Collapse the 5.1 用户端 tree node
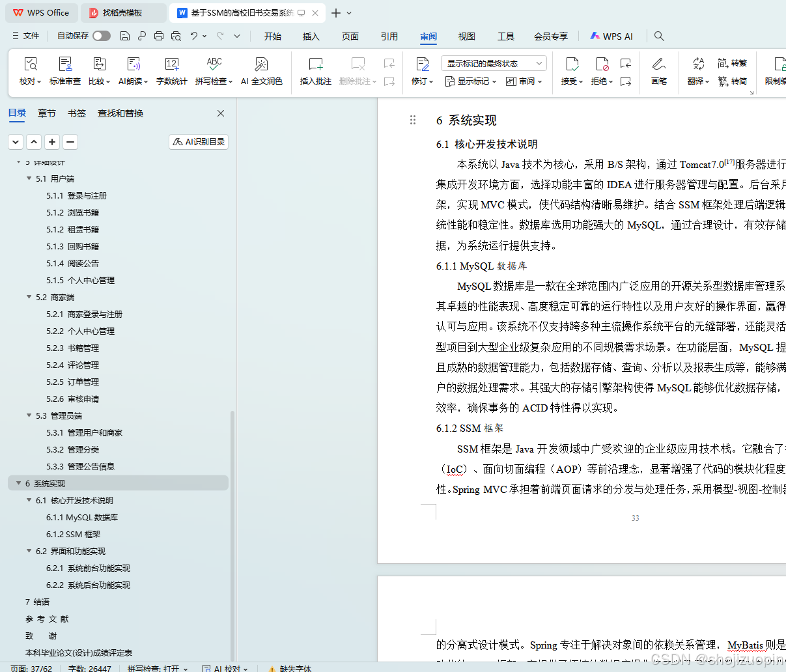This screenshot has height=672, width=786. [x=29, y=178]
